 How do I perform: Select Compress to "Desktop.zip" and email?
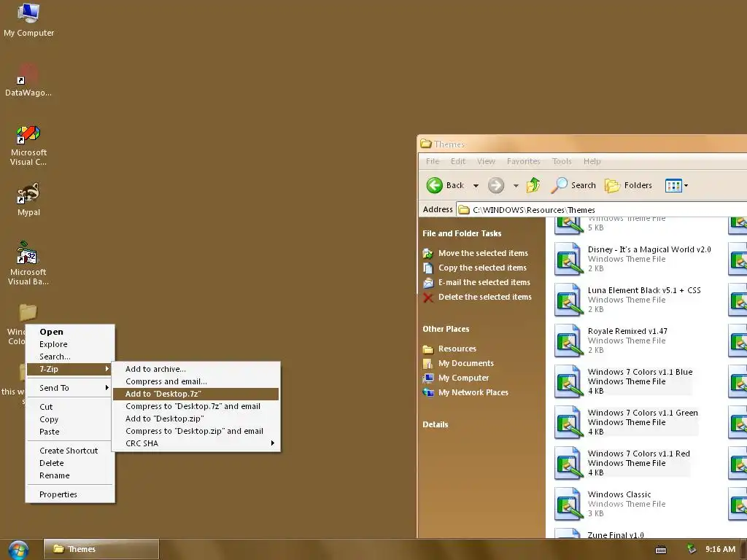[196, 431]
